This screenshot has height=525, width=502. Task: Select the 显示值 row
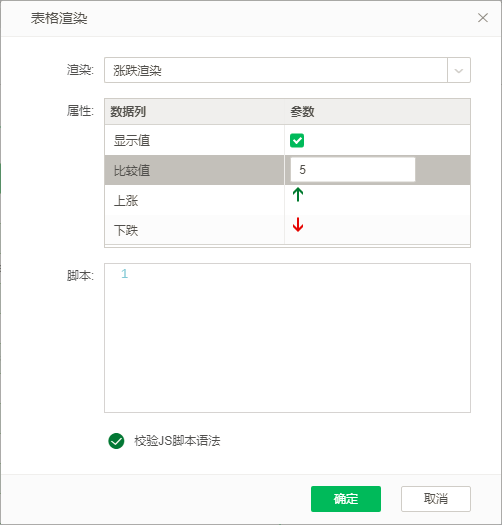287,140
